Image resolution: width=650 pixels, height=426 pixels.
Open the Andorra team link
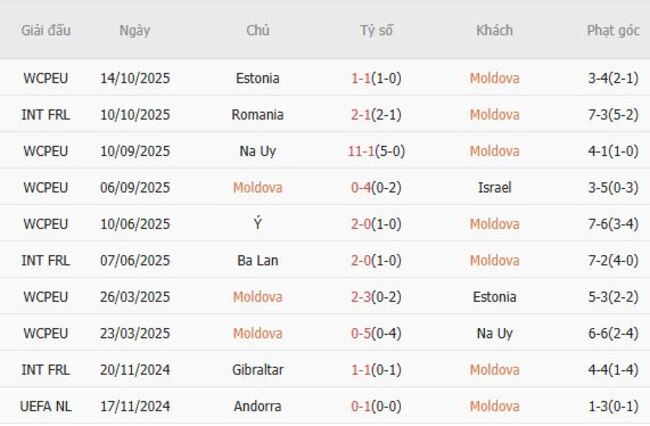point(258,407)
